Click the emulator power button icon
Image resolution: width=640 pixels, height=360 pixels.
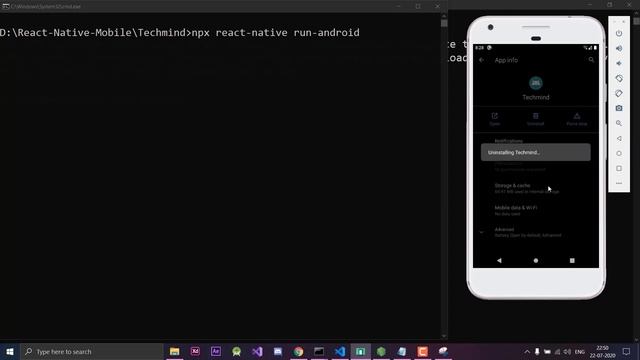point(619,33)
